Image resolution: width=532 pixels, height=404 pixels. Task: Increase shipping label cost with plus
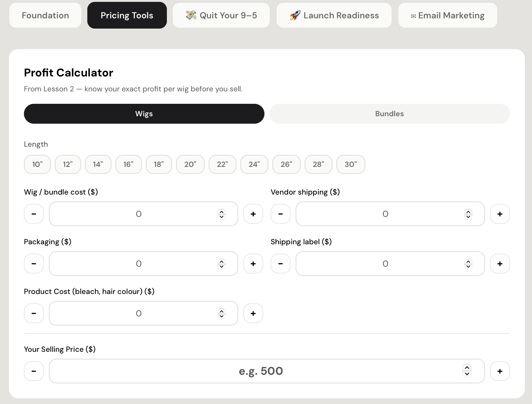coord(500,264)
